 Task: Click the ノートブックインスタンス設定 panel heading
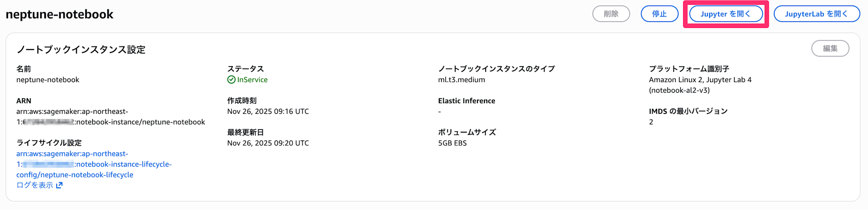click(x=81, y=50)
